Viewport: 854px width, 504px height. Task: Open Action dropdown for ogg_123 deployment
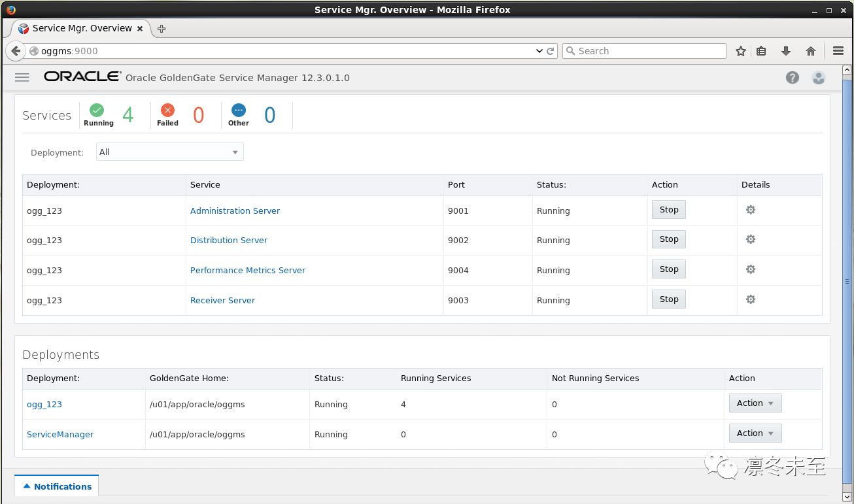(x=755, y=403)
